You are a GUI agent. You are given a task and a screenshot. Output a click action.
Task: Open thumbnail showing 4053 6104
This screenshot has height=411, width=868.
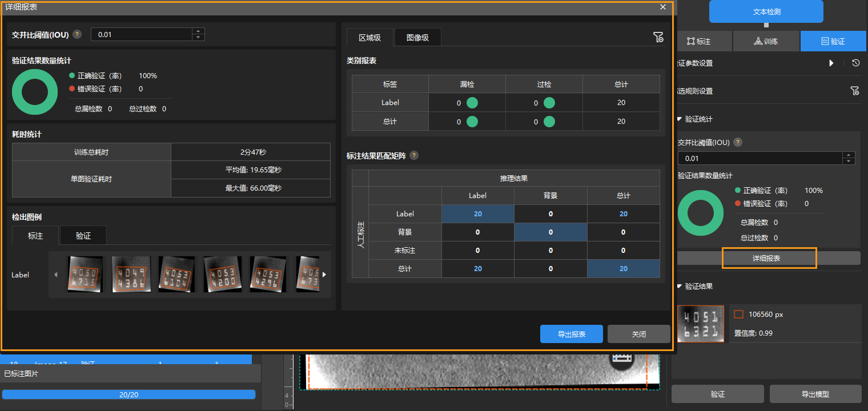coord(177,274)
